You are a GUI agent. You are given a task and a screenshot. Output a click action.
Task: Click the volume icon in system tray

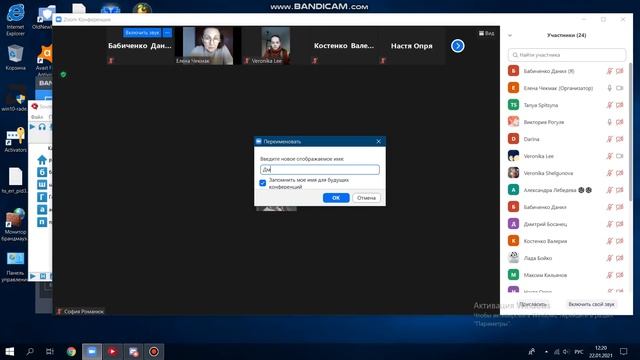tap(566, 351)
